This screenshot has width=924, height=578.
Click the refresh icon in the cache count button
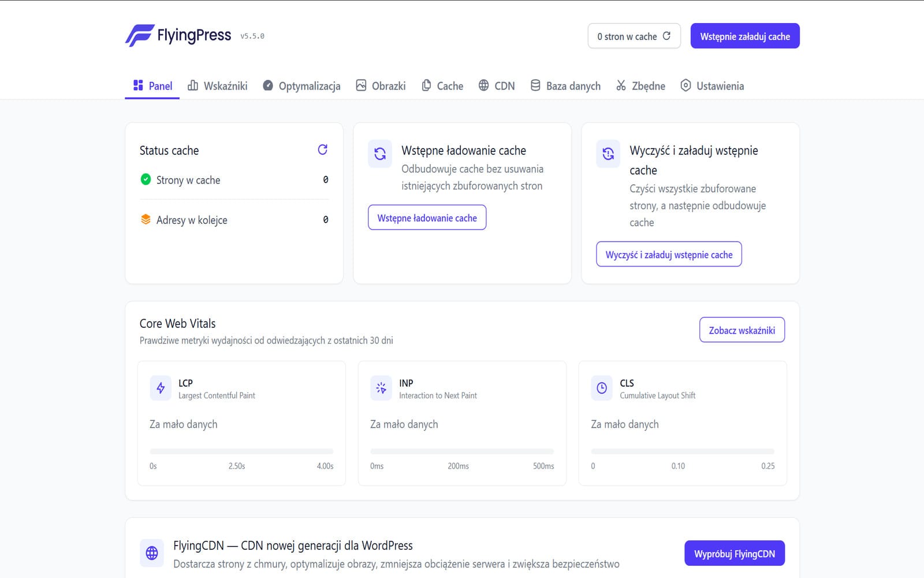[666, 36]
